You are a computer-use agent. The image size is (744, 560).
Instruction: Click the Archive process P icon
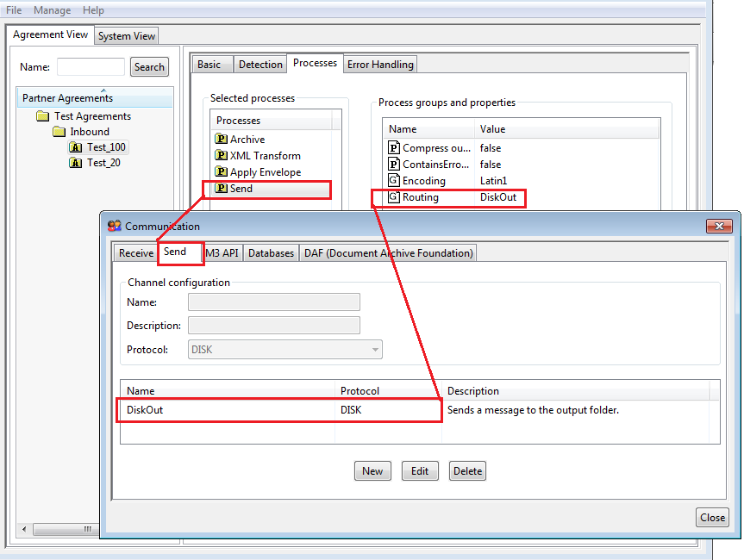[221, 140]
